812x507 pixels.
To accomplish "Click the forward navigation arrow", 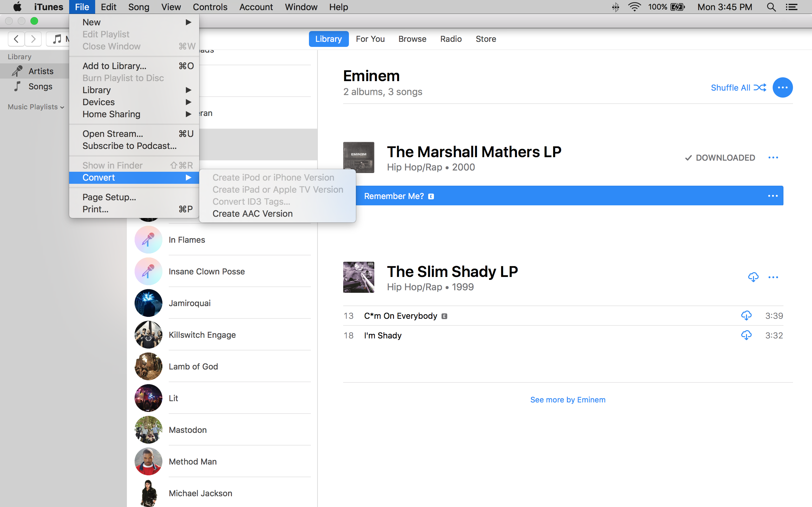I will (x=33, y=39).
